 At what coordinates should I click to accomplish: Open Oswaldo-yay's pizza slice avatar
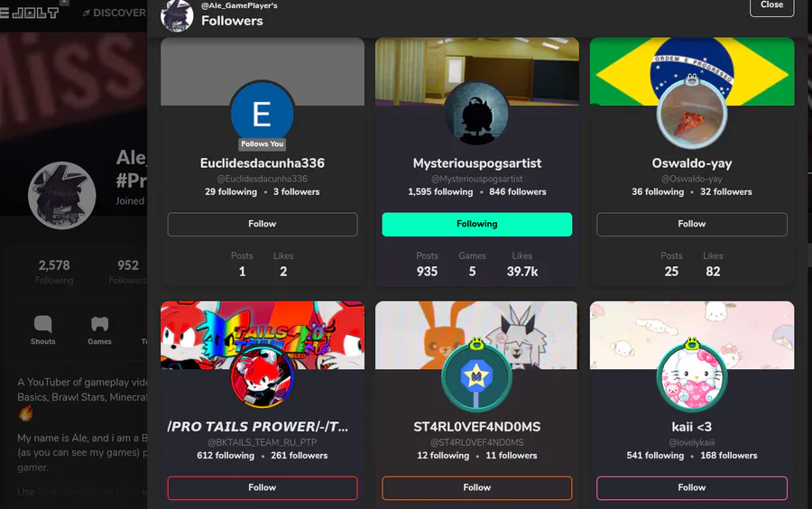pos(692,115)
